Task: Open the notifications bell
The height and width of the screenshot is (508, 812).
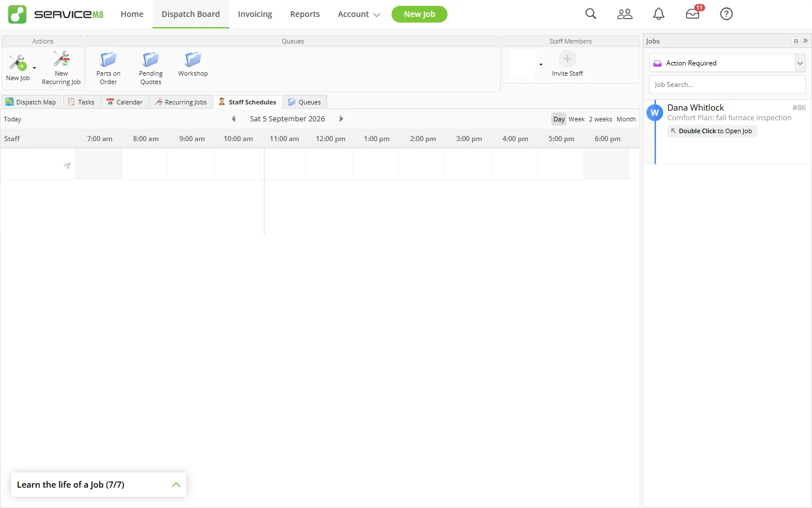Action: click(x=659, y=14)
